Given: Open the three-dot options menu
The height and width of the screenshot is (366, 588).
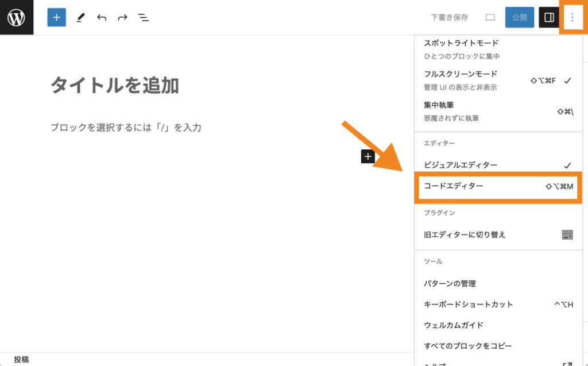Looking at the screenshot, I should point(572,17).
